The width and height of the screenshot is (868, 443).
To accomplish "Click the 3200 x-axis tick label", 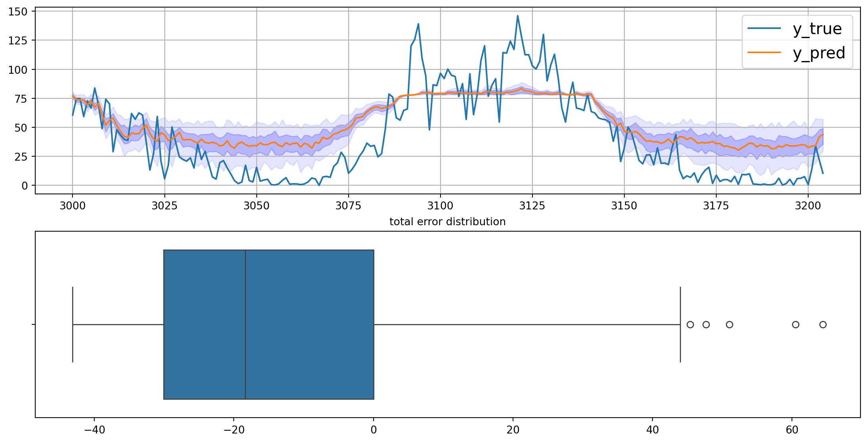I will (x=808, y=206).
